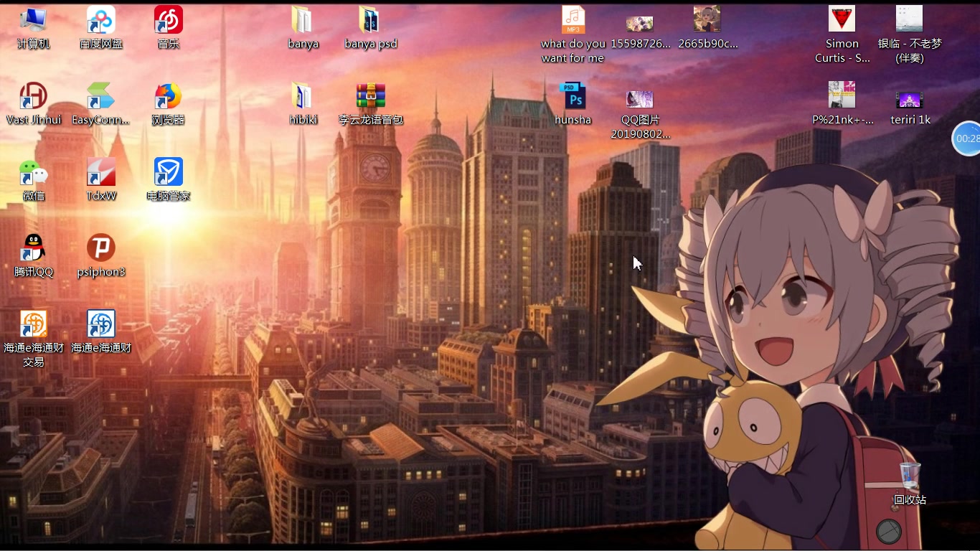Launch the EasyConnect shortcut
Image resolution: width=980 pixels, height=551 pixels.
[x=101, y=96]
